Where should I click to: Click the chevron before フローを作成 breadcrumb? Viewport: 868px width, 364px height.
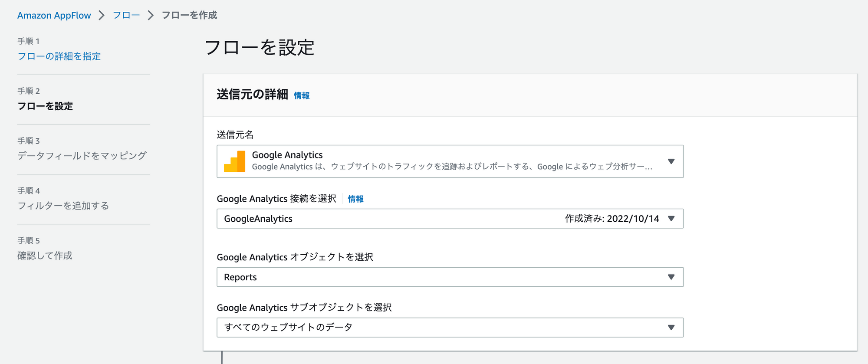tap(151, 16)
